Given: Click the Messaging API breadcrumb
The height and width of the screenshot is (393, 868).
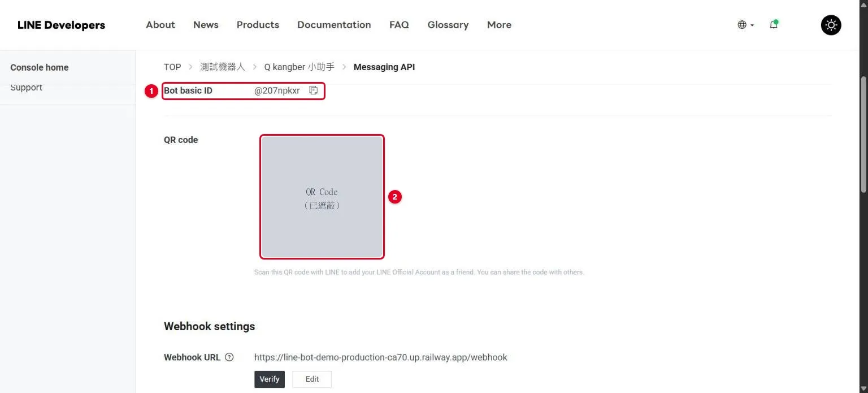Looking at the screenshot, I should pos(384,67).
